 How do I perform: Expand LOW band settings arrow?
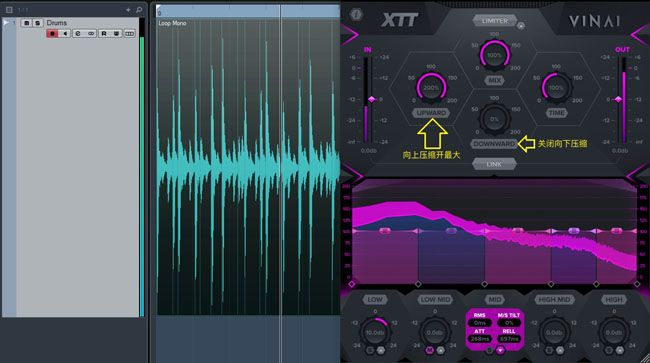pyautogui.click(x=381, y=351)
